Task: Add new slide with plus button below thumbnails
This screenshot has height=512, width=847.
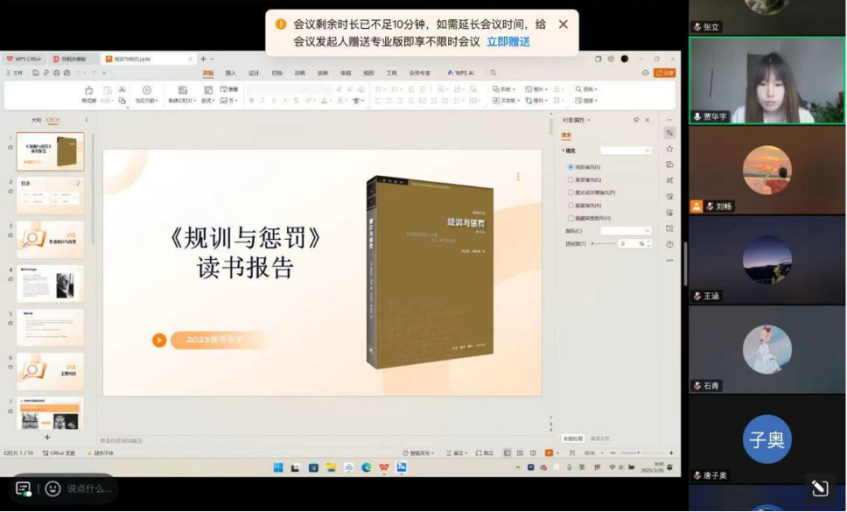Action: click(46, 437)
